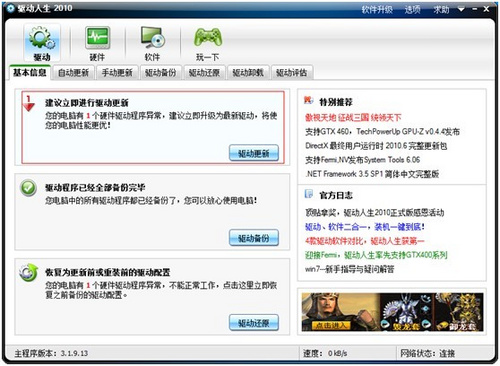The height and width of the screenshot is (366, 500).
Task: Open the DirectX 2010.6 update package link
Action: (376, 146)
